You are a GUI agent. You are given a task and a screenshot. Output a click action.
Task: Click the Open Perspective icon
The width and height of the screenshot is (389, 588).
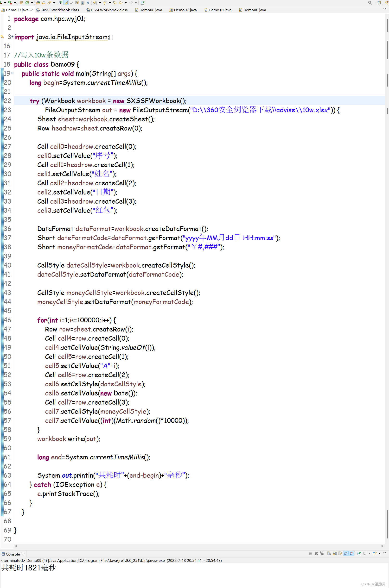379,3
